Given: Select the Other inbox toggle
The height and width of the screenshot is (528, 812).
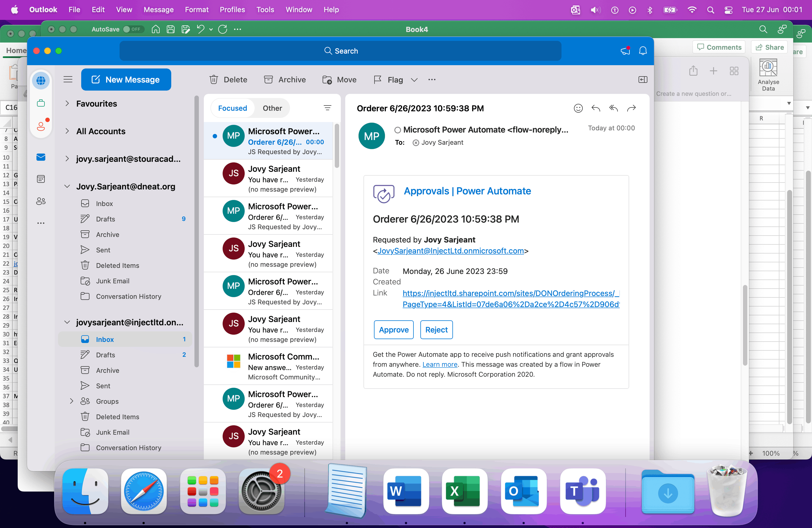Looking at the screenshot, I should [x=272, y=108].
